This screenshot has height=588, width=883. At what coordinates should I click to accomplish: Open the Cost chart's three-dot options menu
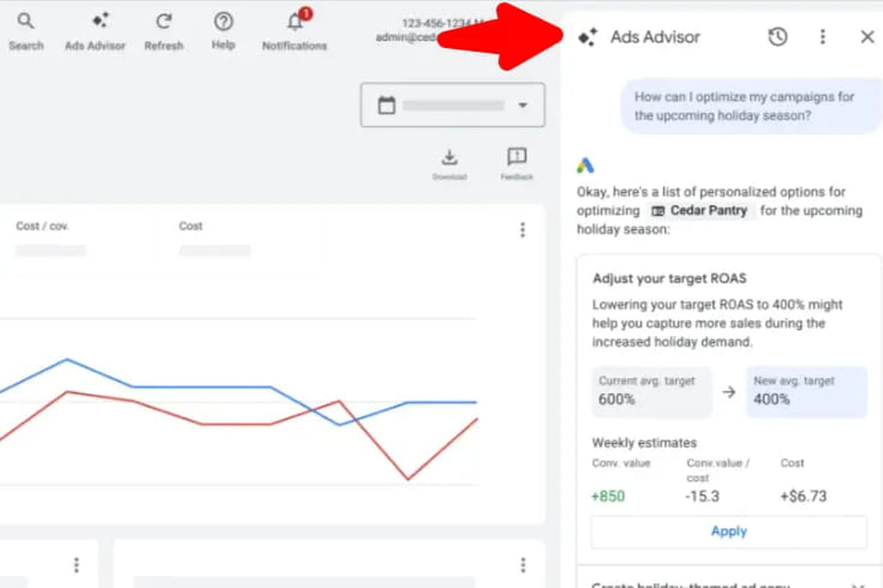[x=523, y=230]
